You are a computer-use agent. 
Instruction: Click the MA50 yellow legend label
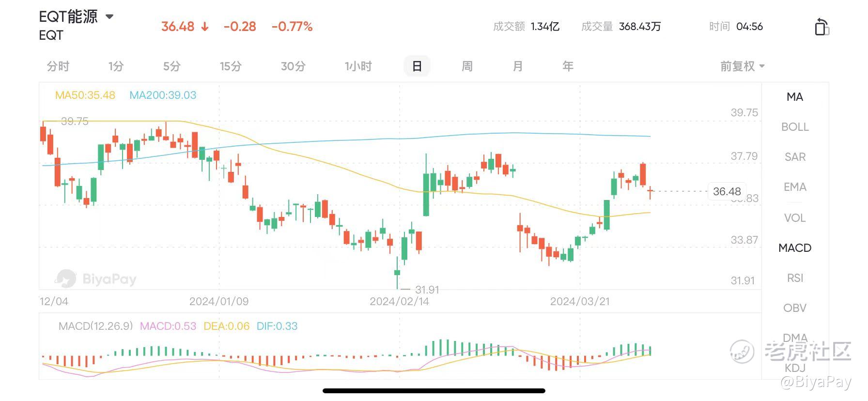click(x=85, y=95)
